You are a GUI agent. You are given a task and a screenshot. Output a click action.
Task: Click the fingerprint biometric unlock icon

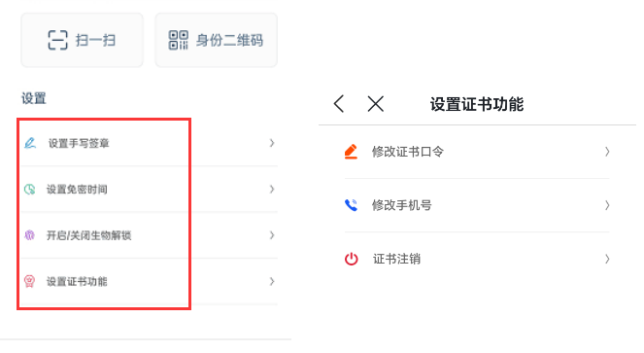pos(29,235)
